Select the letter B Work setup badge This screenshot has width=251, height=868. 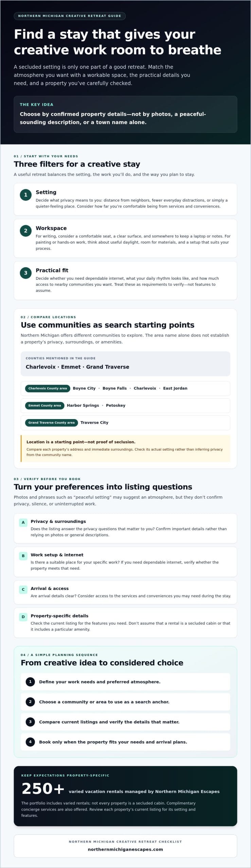point(23,556)
